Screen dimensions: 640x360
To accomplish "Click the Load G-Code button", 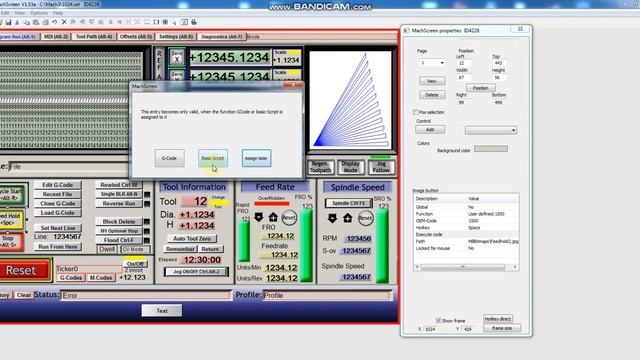I will 58,213.
